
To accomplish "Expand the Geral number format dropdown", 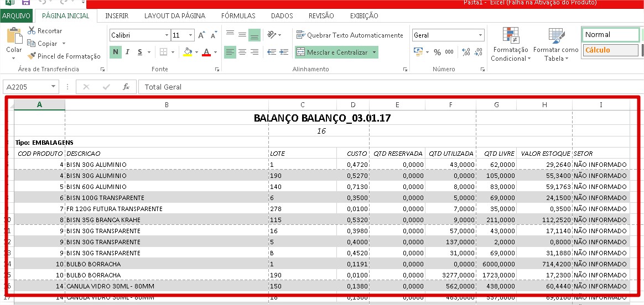I will point(480,35).
